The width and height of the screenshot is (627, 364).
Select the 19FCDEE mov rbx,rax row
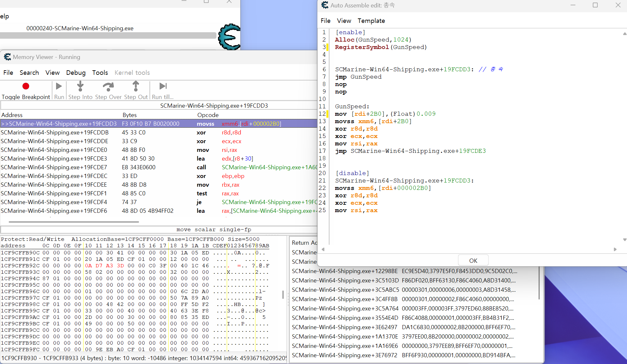[x=159, y=185]
